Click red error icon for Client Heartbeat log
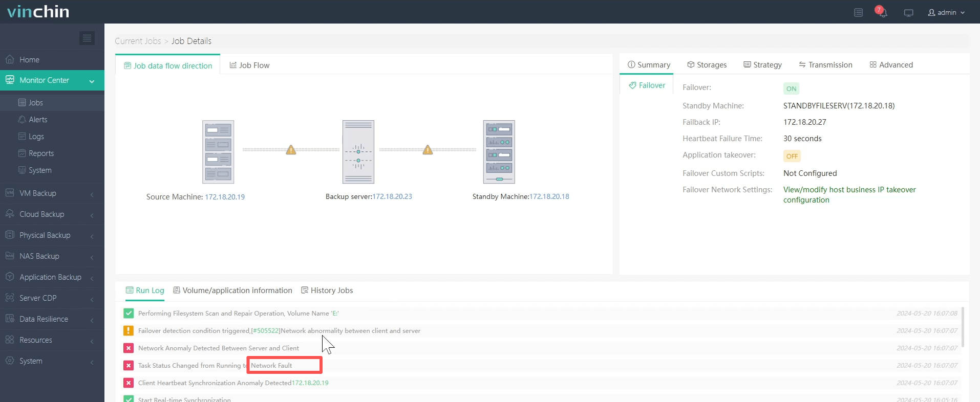This screenshot has width=980, height=402. click(129, 383)
